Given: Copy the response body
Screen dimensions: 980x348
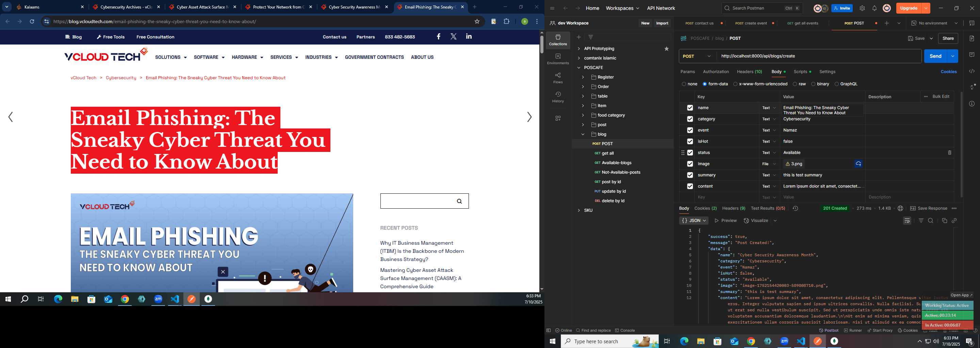Looking at the screenshot, I should (944, 221).
